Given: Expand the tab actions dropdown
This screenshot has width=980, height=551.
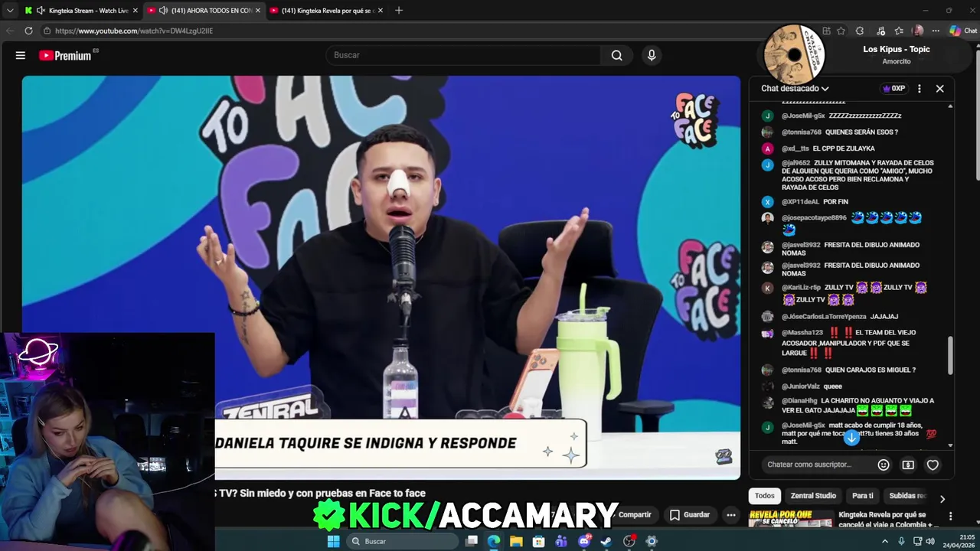Looking at the screenshot, I should pyautogui.click(x=9, y=11).
